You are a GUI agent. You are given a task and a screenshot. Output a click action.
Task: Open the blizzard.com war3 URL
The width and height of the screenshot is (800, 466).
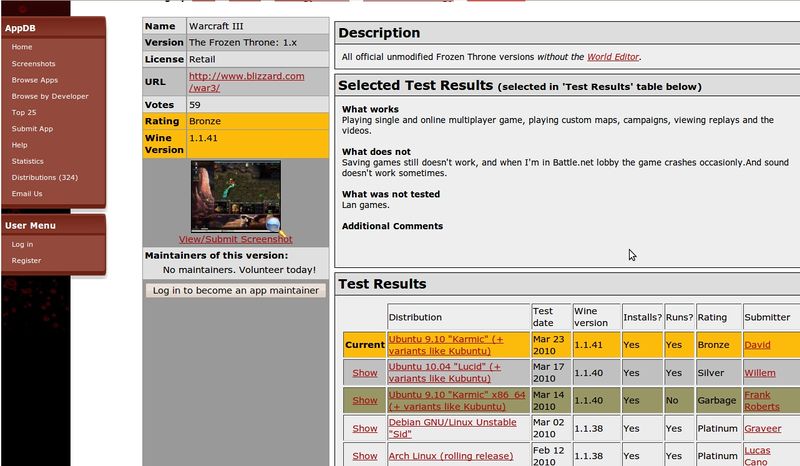[246, 82]
